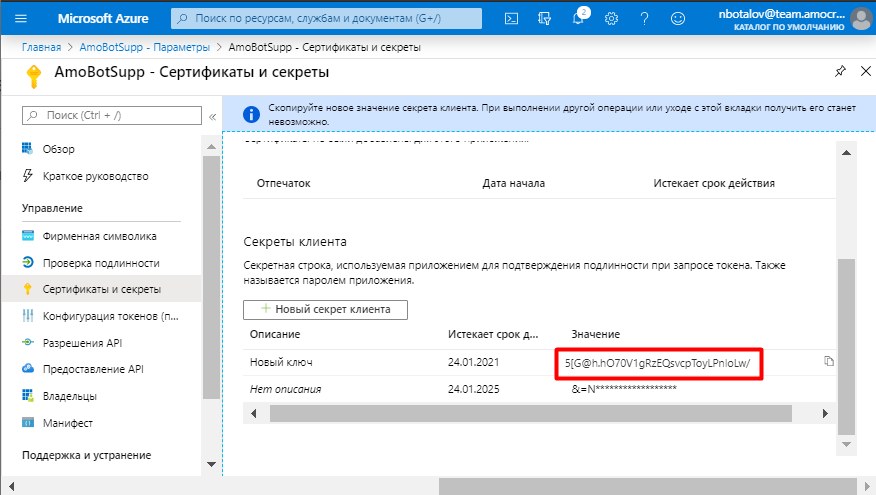Copy the Новый ключ secret value
The image size is (876, 495).
pyautogui.click(x=829, y=361)
